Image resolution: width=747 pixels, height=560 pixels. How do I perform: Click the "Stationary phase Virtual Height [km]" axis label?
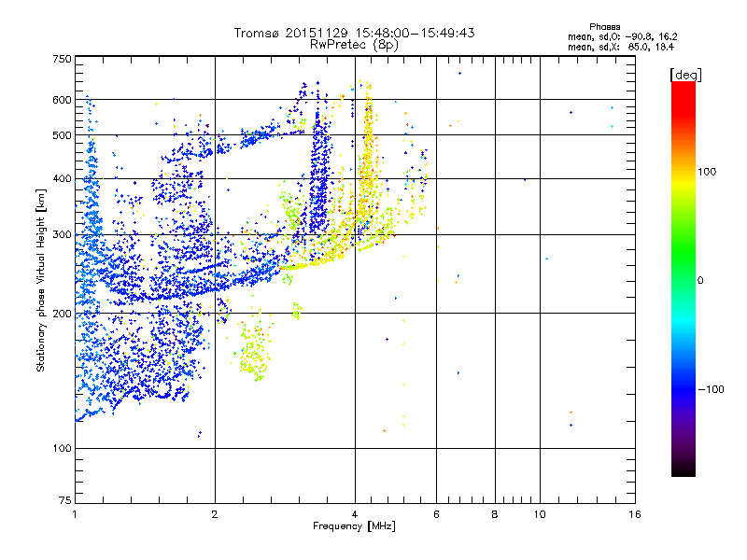coord(41,281)
